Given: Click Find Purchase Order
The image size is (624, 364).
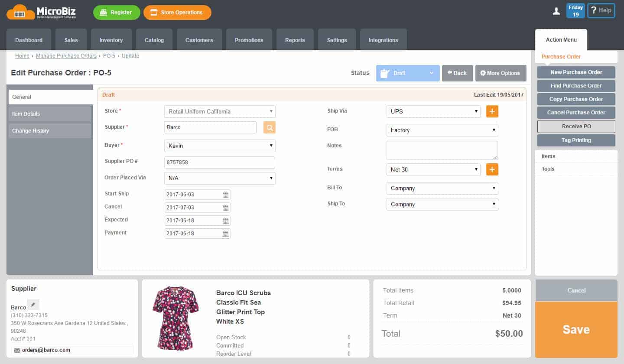Looking at the screenshot, I should 576,86.
